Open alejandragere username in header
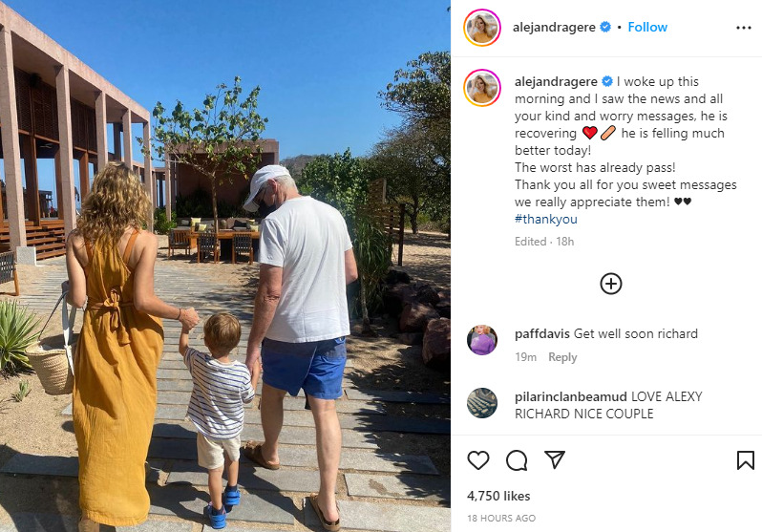 tap(554, 28)
